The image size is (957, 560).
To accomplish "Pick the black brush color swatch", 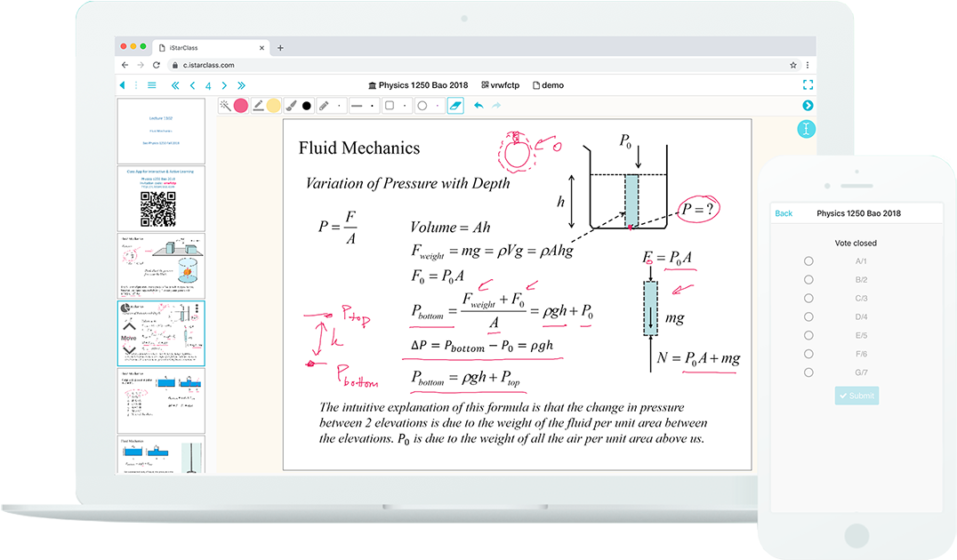I will pos(306,106).
